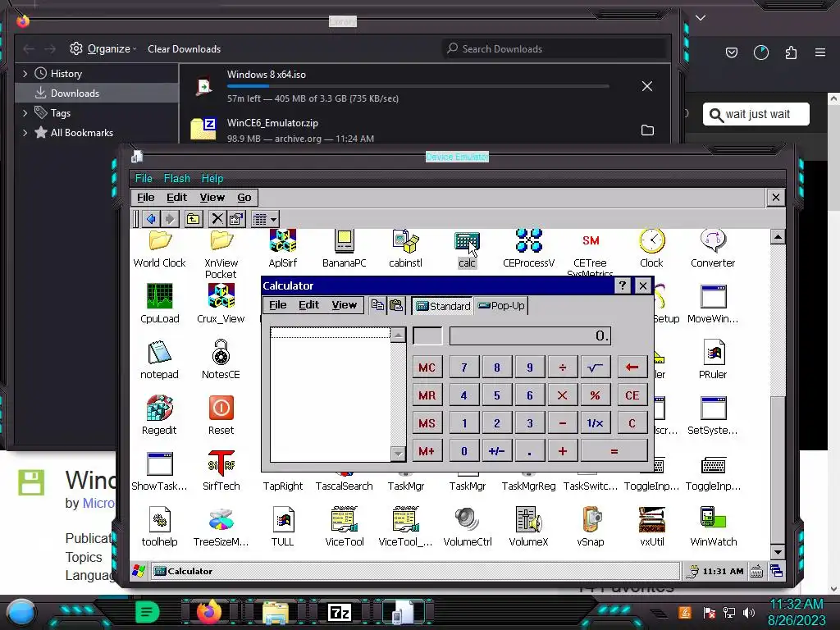
Task: Click the calculator backspace arrow key
Action: click(x=632, y=367)
